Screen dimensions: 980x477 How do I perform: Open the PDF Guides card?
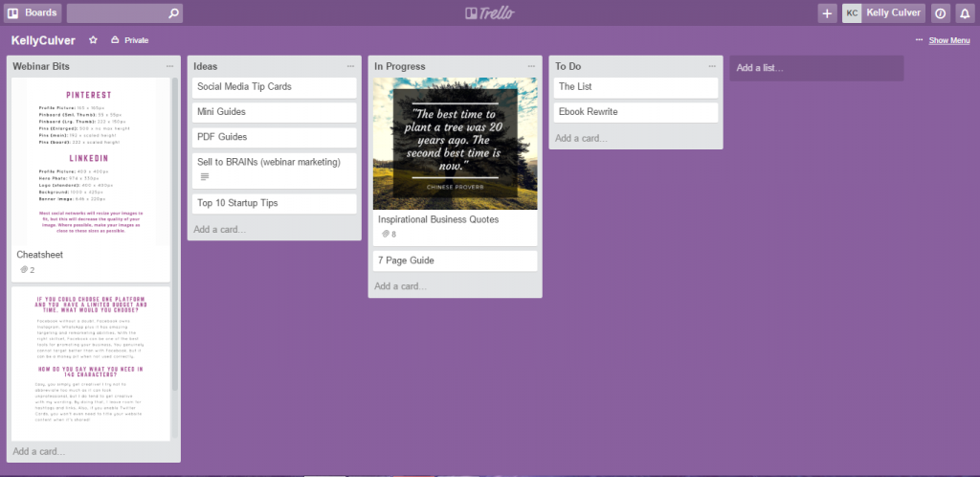(x=275, y=138)
